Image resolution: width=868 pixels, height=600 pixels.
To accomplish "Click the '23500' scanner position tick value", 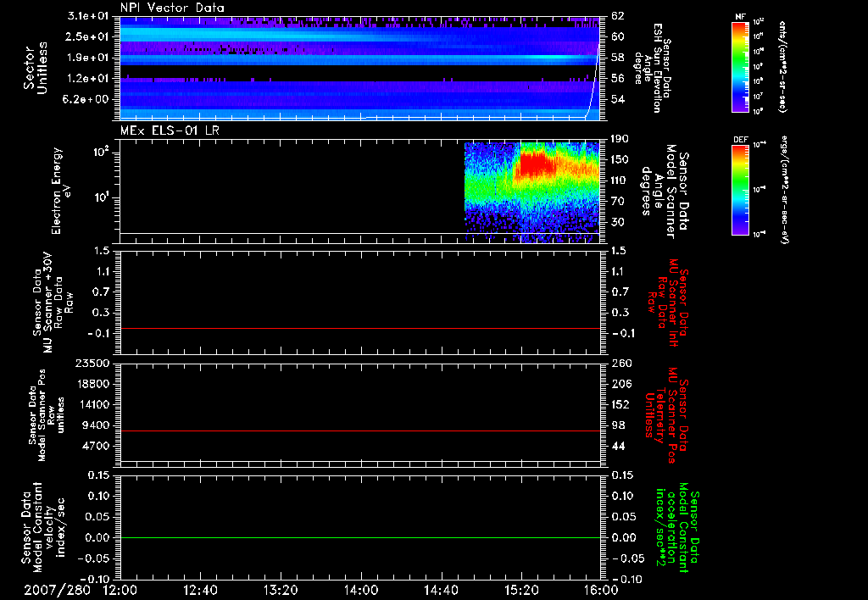I will tap(92, 364).
